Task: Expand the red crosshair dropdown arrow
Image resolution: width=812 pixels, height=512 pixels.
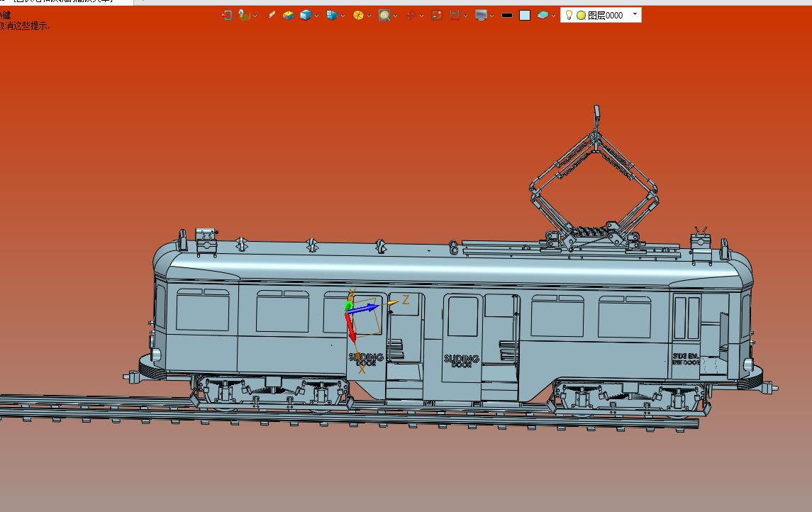Action: pyautogui.click(x=421, y=16)
